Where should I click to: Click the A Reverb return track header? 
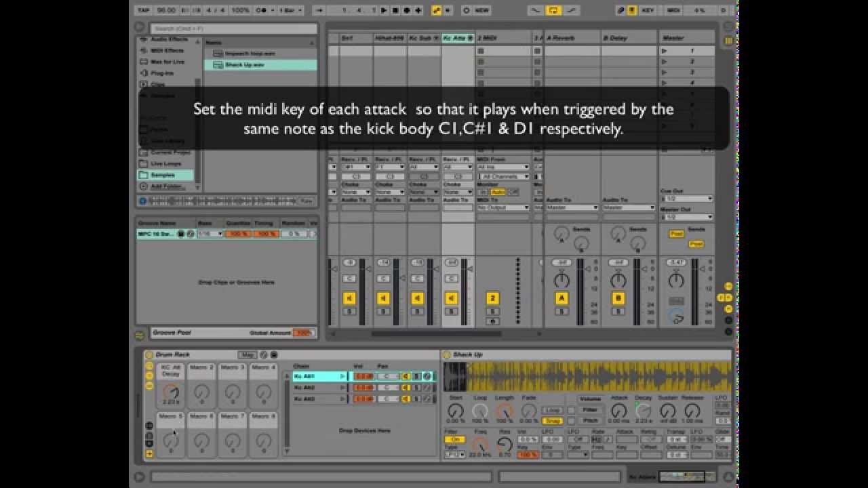[572, 38]
